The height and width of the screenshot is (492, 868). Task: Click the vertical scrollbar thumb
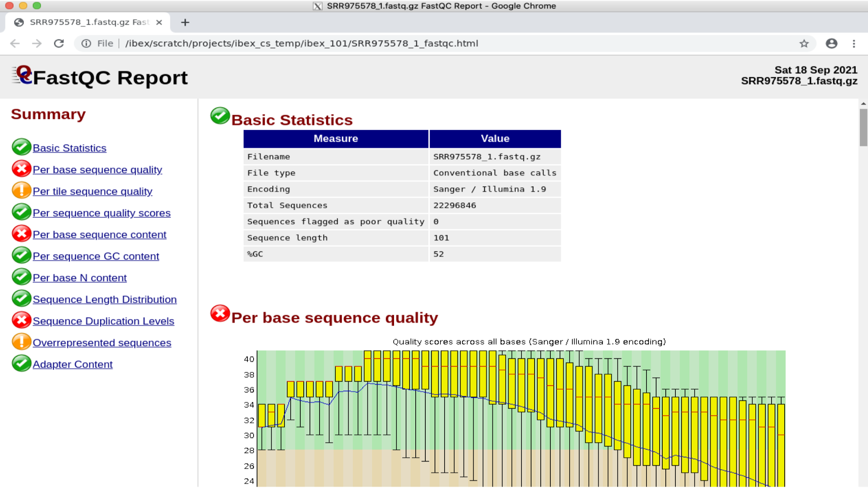[863, 127]
